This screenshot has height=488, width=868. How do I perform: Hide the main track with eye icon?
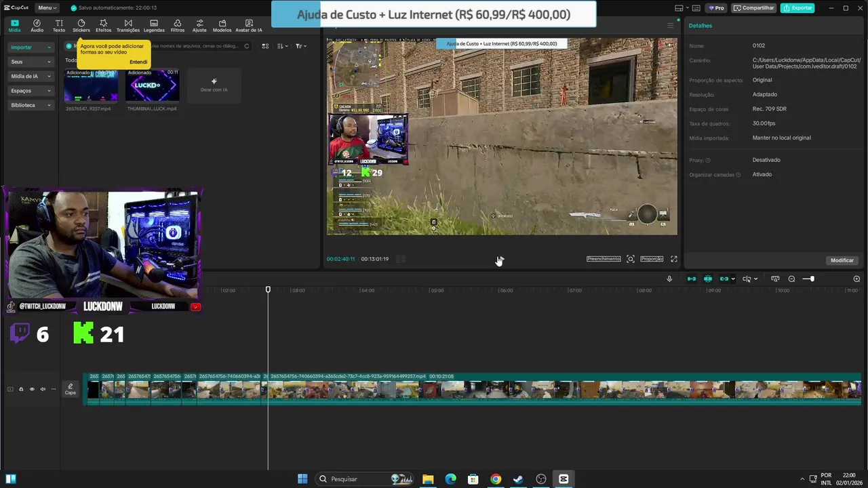pyautogui.click(x=32, y=389)
